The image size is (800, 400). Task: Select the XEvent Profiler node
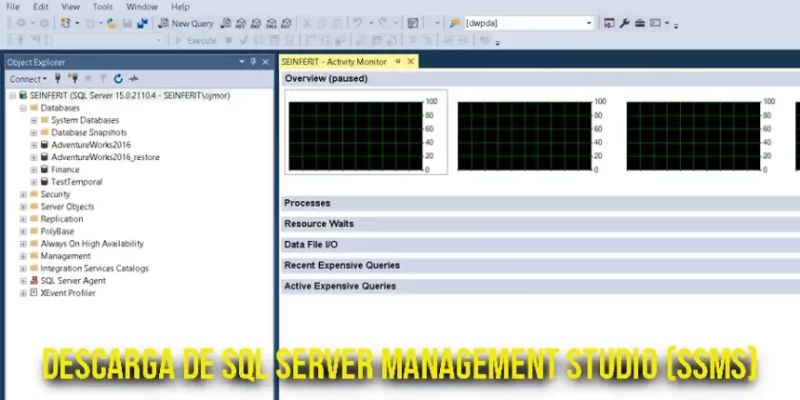(68, 293)
